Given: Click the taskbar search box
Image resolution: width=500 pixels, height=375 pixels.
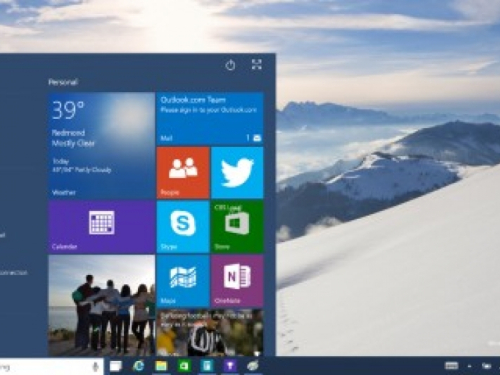Looking at the screenshot, I should click(x=52, y=367).
